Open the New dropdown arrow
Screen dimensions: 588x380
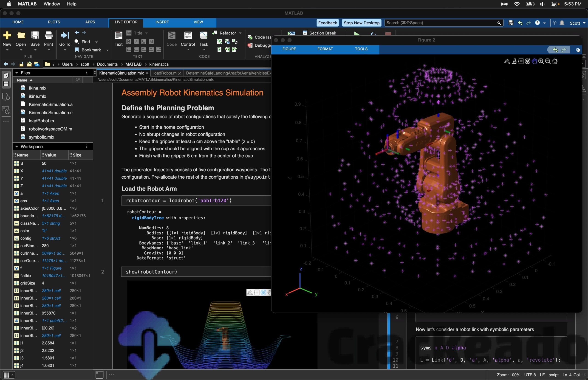tap(7, 50)
